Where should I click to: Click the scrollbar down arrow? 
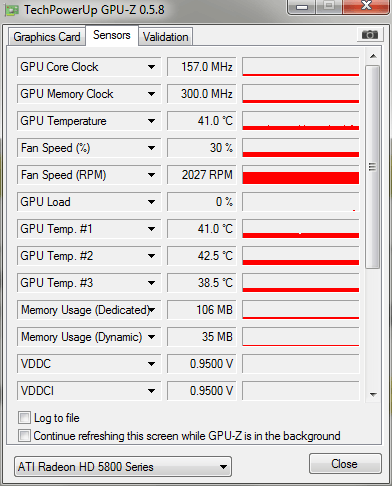click(373, 395)
